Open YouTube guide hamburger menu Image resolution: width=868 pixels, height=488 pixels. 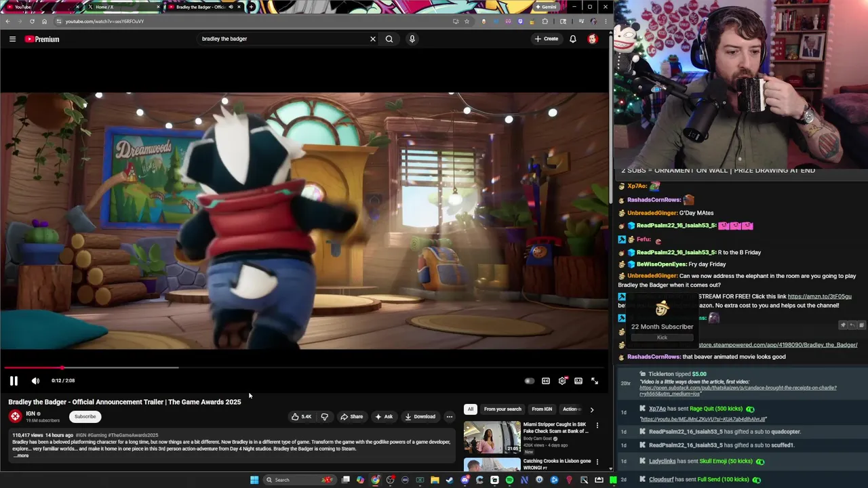(12, 39)
